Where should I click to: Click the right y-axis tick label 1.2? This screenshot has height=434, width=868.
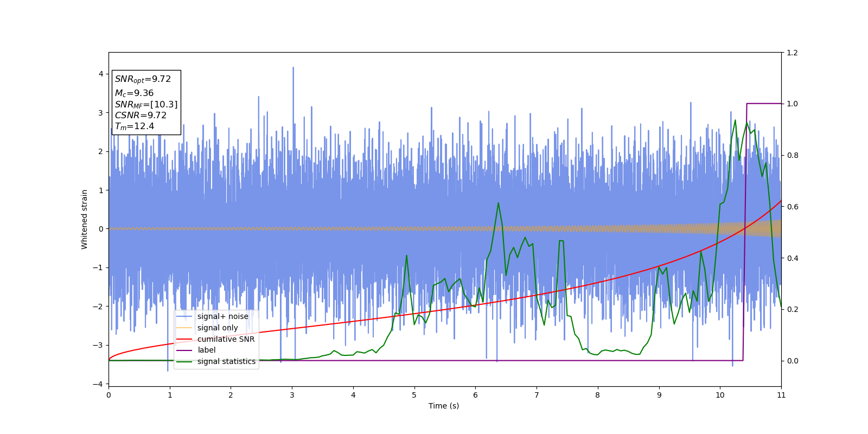792,53
